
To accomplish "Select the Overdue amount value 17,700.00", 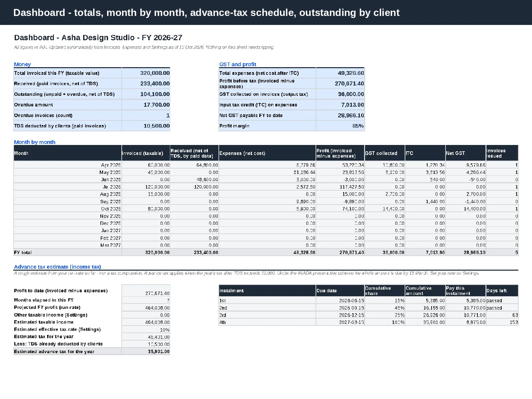I will (x=146, y=105).
